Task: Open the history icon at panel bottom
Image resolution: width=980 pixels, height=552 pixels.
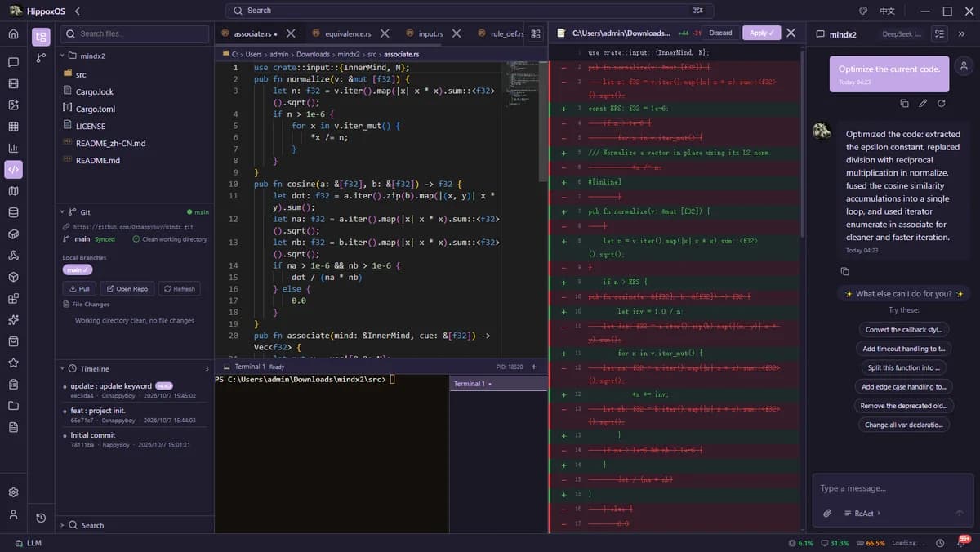Action: [41, 518]
